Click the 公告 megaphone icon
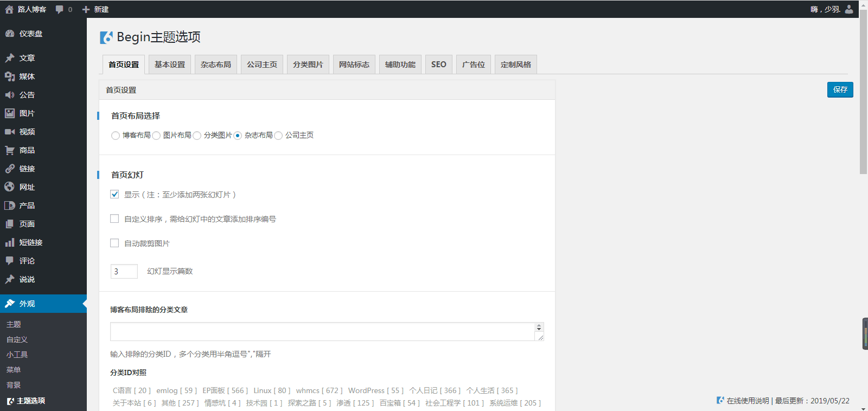The height and width of the screenshot is (411, 868). (10, 95)
